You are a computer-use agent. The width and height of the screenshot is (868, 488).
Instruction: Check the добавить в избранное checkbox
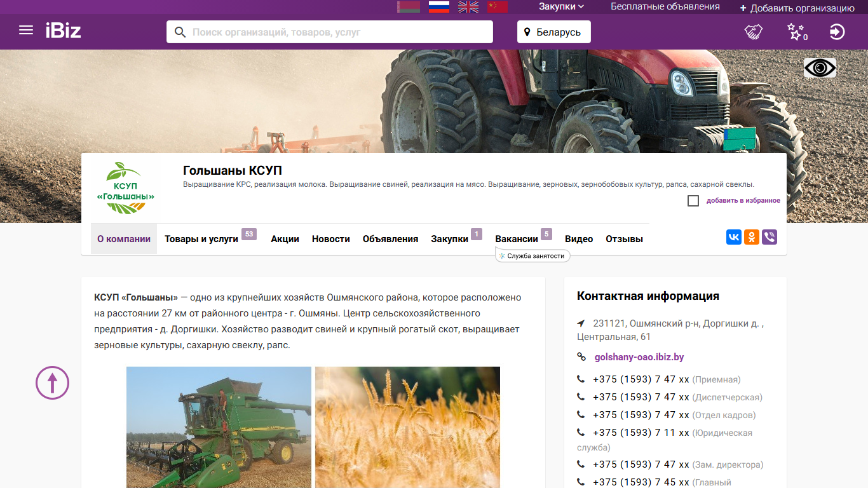point(693,201)
